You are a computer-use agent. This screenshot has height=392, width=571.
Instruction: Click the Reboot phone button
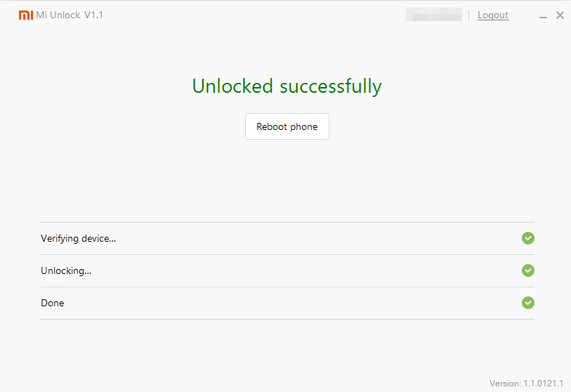(287, 126)
